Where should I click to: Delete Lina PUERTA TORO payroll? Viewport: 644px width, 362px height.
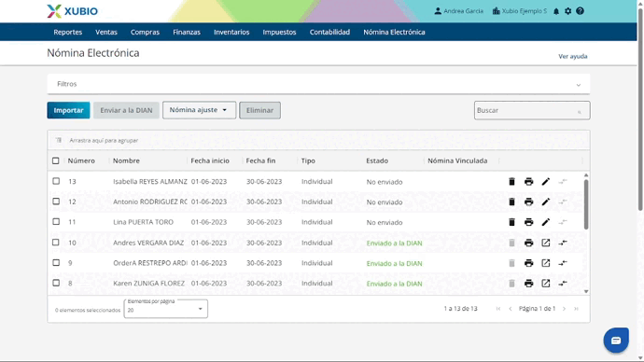click(x=511, y=222)
